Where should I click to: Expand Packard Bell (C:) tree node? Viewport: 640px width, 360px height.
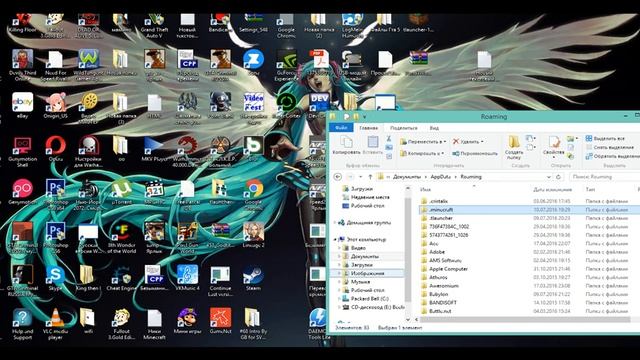(x=339, y=298)
